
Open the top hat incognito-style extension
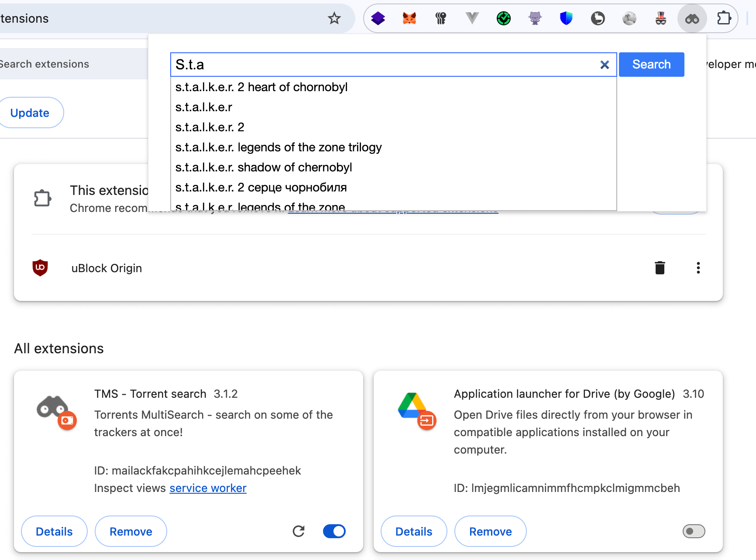[661, 18]
